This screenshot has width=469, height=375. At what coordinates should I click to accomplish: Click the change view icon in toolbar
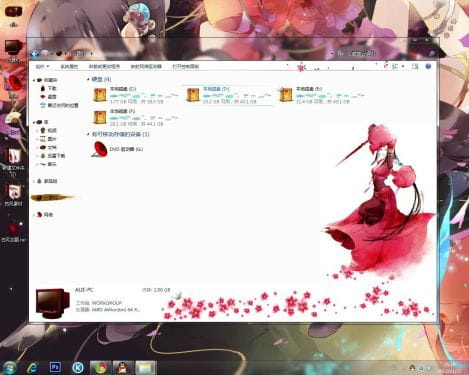395,66
